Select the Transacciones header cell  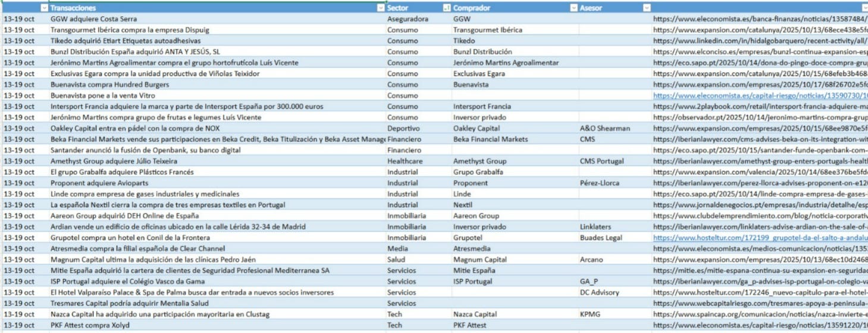(x=217, y=8)
